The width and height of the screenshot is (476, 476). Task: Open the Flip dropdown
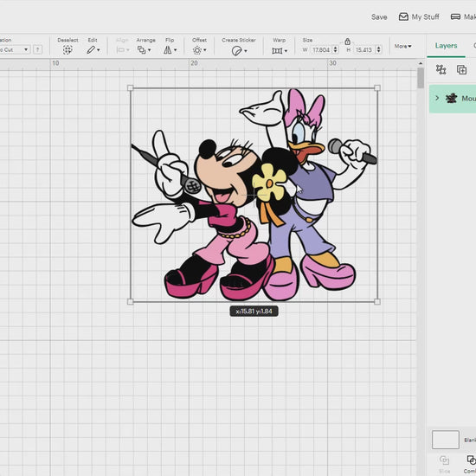tap(170, 50)
